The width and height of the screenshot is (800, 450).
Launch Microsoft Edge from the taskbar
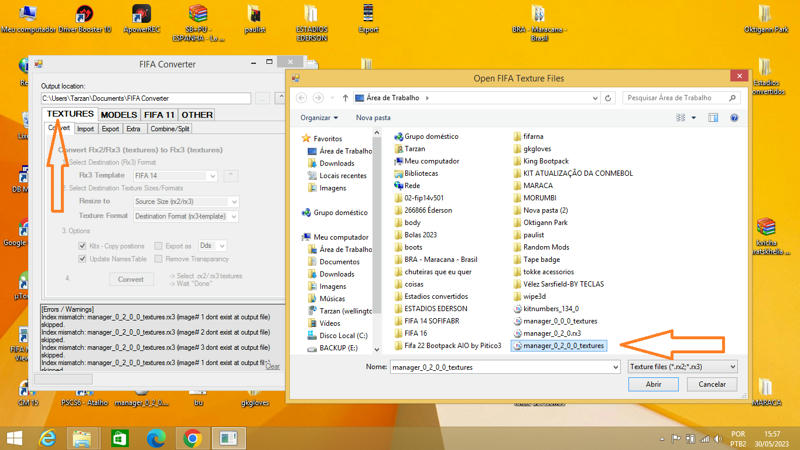156,438
